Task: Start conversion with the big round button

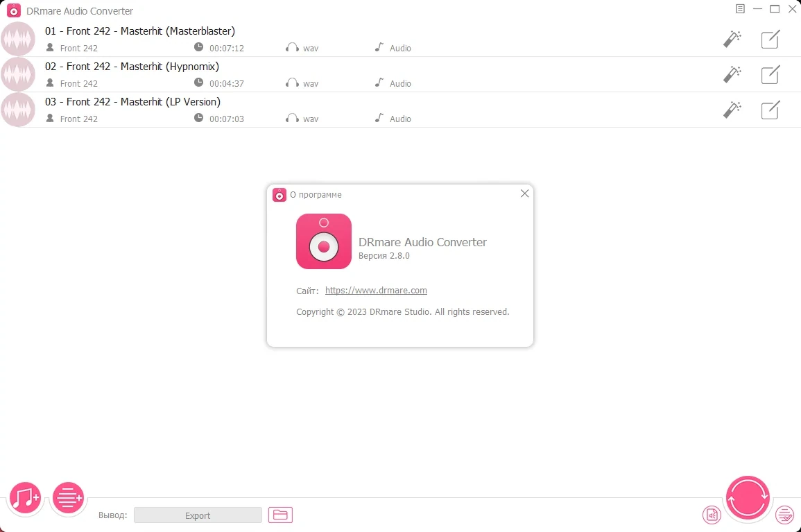Action: tap(748, 498)
